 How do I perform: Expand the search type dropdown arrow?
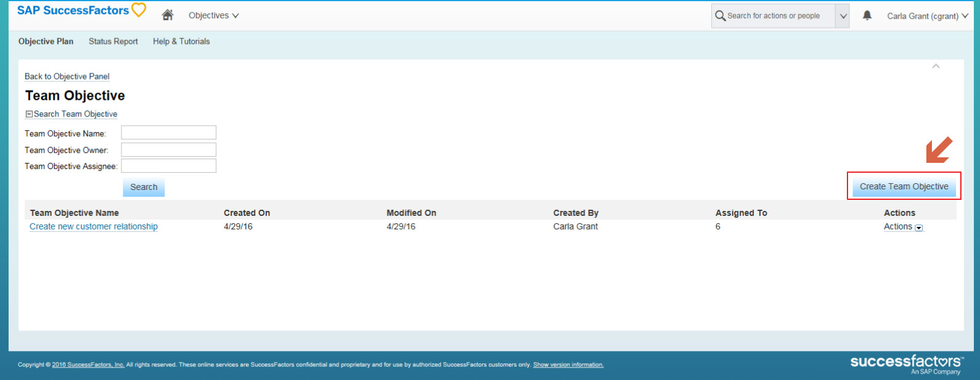click(843, 16)
